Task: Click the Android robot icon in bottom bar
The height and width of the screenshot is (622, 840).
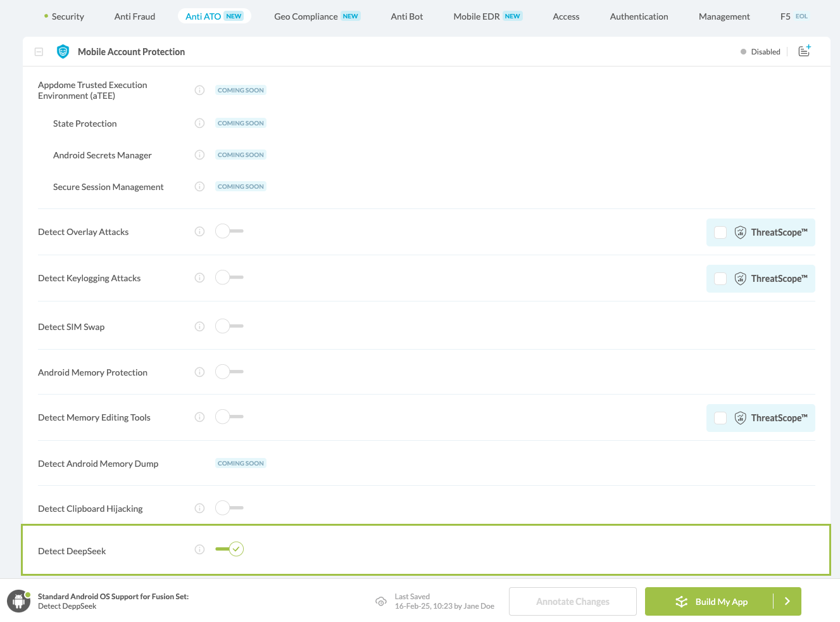Action: (x=18, y=600)
